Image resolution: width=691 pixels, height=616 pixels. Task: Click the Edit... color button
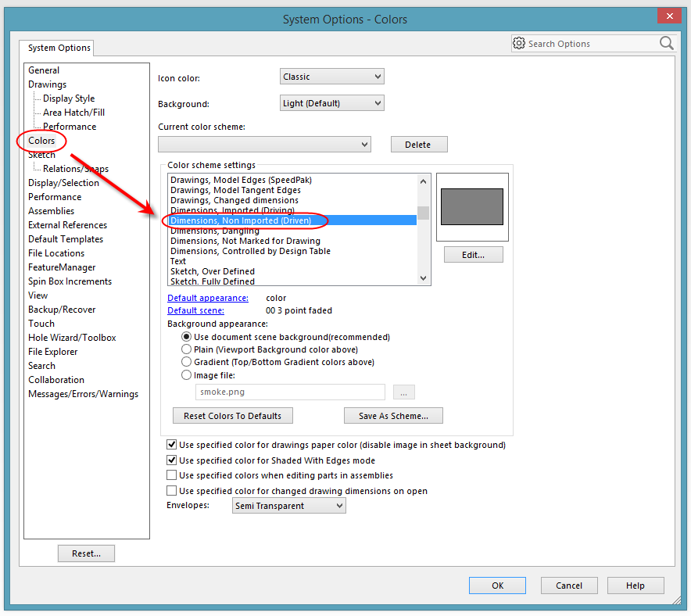[473, 255]
